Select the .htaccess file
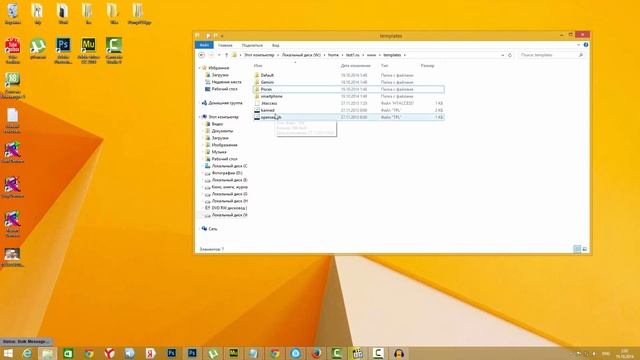 [x=269, y=103]
